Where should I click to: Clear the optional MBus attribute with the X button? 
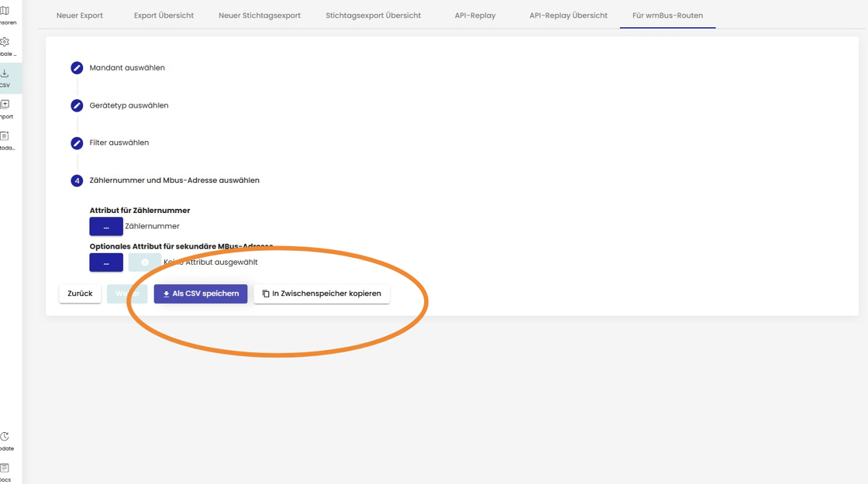(x=145, y=263)
